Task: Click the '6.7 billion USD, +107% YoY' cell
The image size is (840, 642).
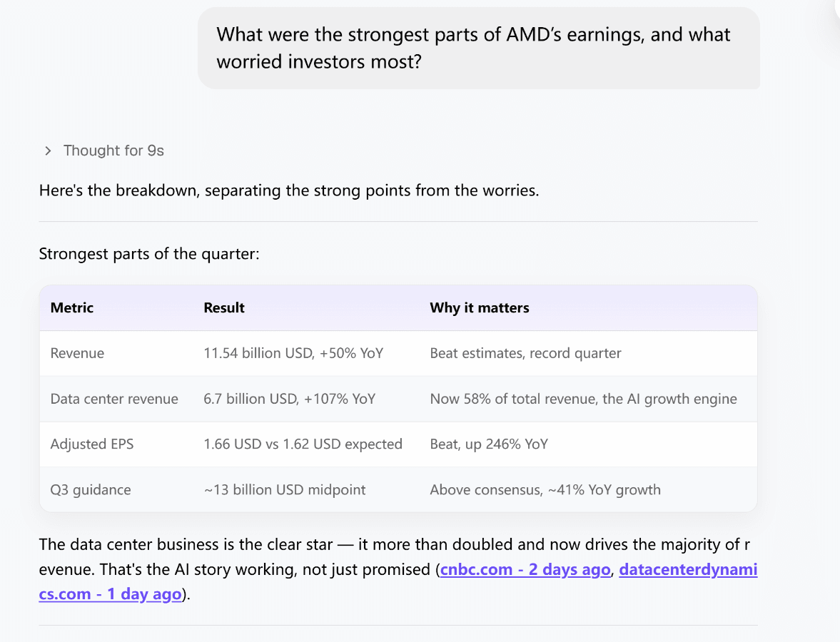Action: (289, 399)
